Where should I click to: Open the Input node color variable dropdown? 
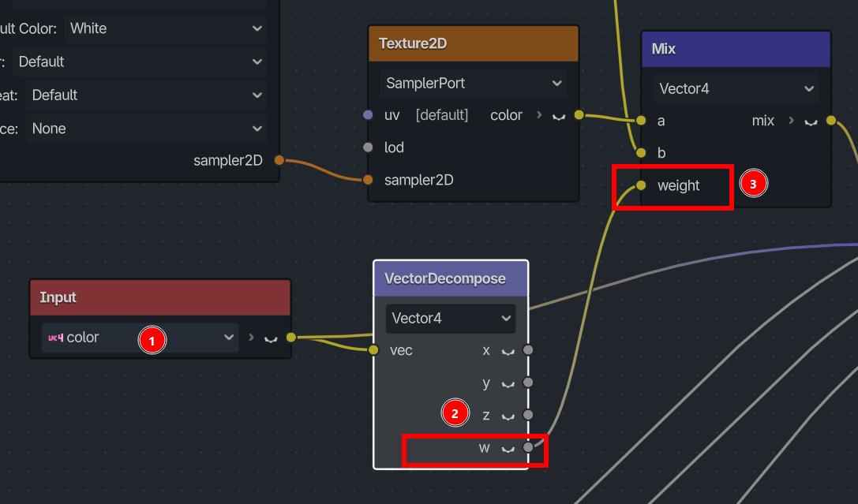pyautogui.click(x=140, y=338)
